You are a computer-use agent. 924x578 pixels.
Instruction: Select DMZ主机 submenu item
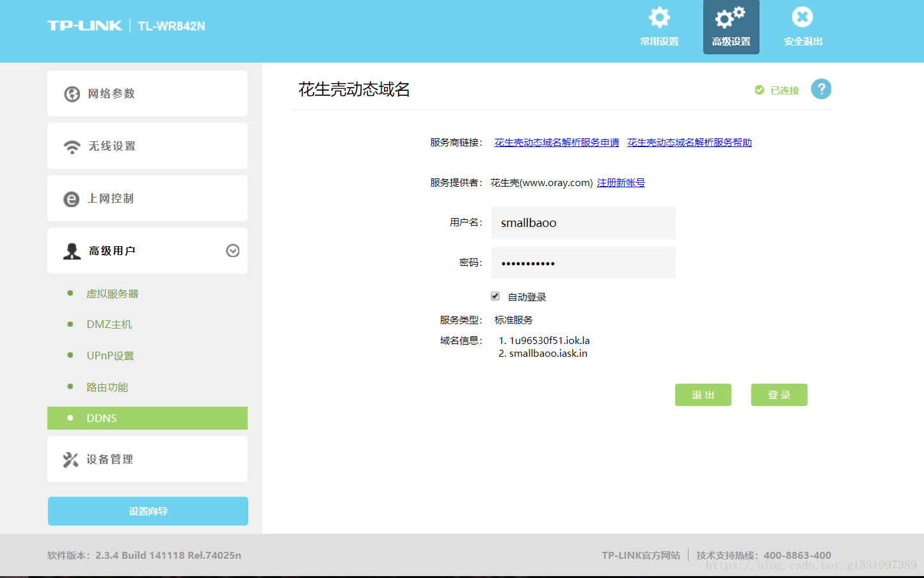coord(109,324)
